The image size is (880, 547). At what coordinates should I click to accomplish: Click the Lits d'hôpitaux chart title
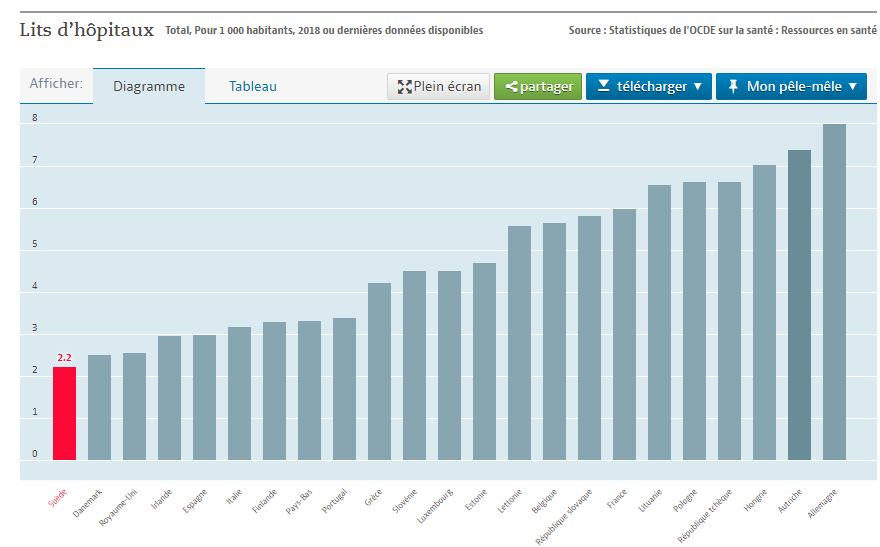[87, 30]
